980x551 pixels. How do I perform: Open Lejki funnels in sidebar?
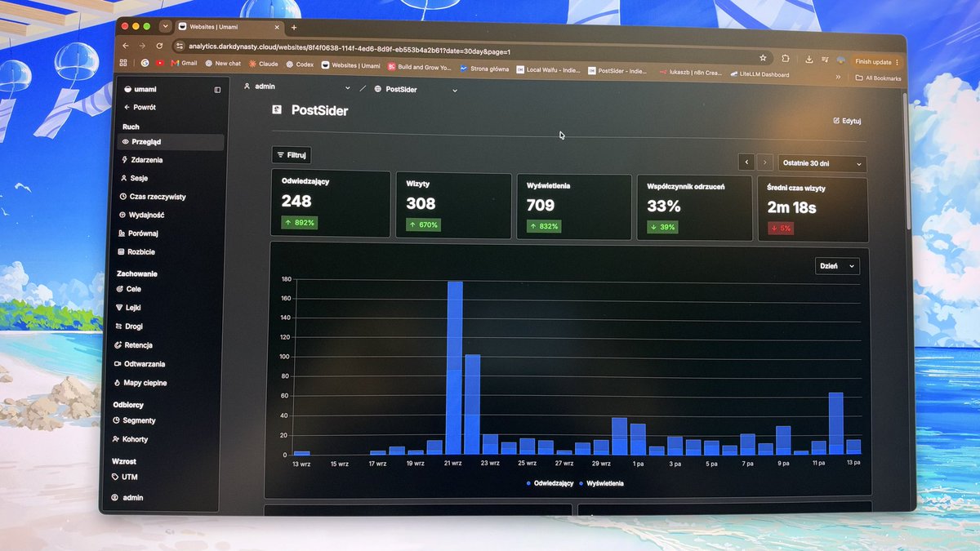tap(127, 308)
